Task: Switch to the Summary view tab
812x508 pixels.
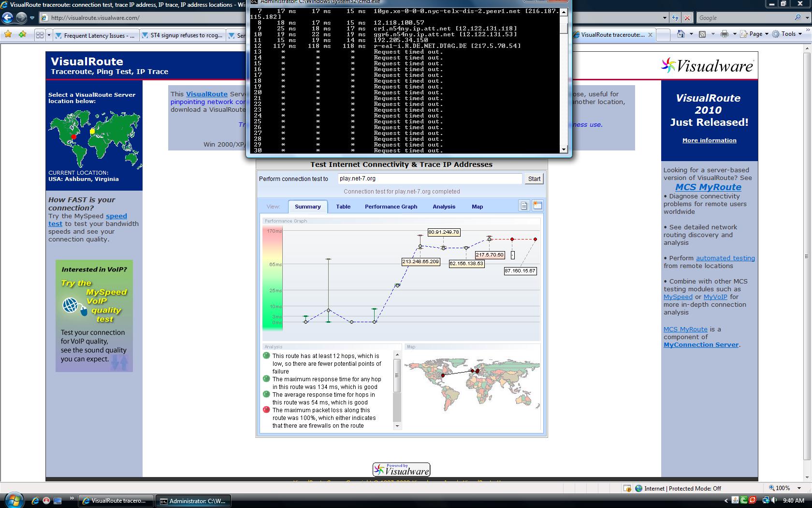Action: pyautogui.click(x=308, y=207)
